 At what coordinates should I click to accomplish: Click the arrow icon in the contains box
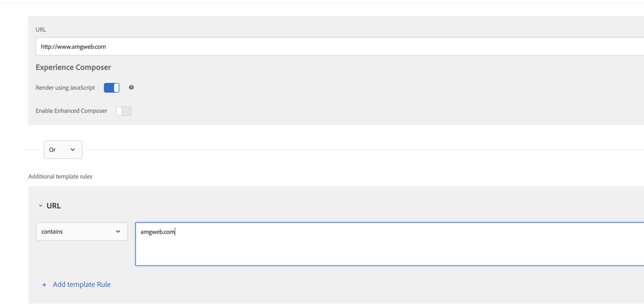point(118,232)
